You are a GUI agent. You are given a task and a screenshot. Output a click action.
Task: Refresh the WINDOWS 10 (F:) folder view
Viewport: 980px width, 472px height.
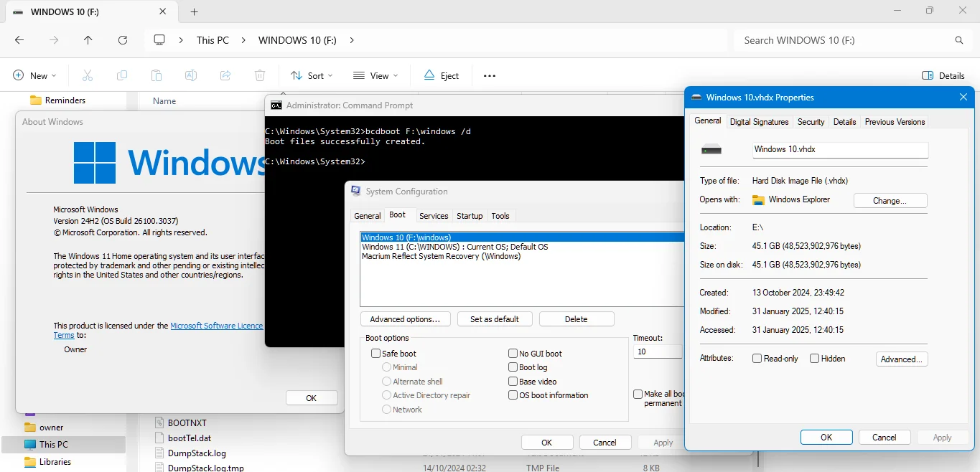[x=123, y=40]
